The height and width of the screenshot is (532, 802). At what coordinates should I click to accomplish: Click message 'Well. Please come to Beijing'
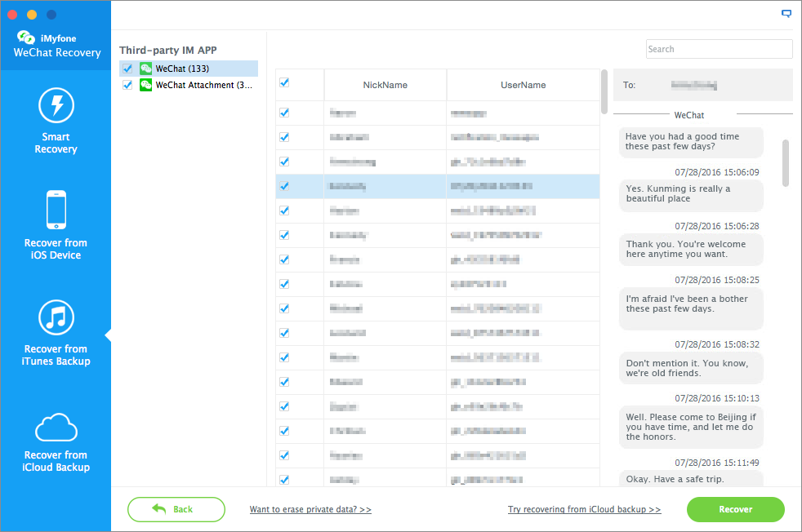click(691, 427)
